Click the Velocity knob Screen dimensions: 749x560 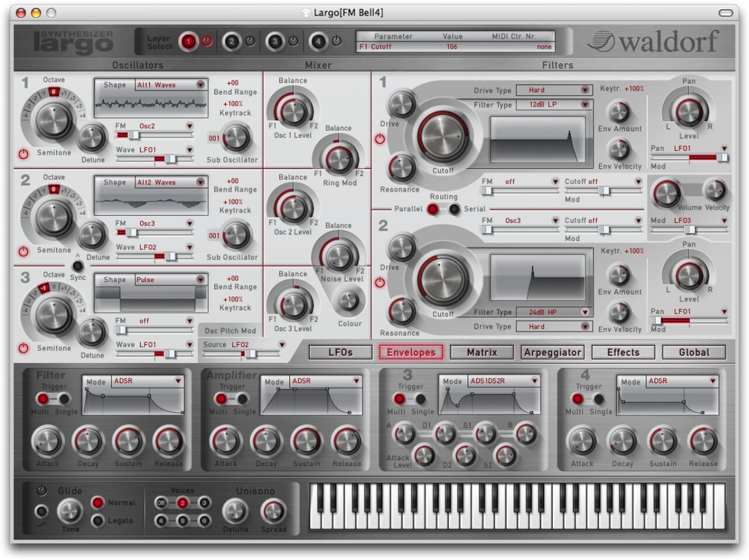715,190
